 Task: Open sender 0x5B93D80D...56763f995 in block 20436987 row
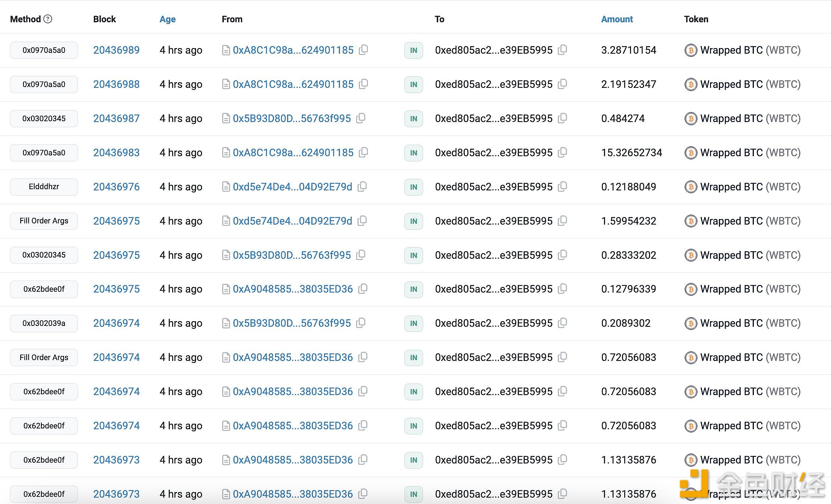292,118
